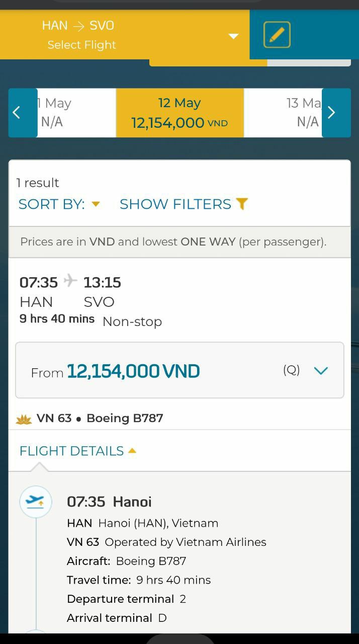Click the airplane icon between flight times
Image resolution: width=359 pixels, height=644 pixels.
point(70,280)
